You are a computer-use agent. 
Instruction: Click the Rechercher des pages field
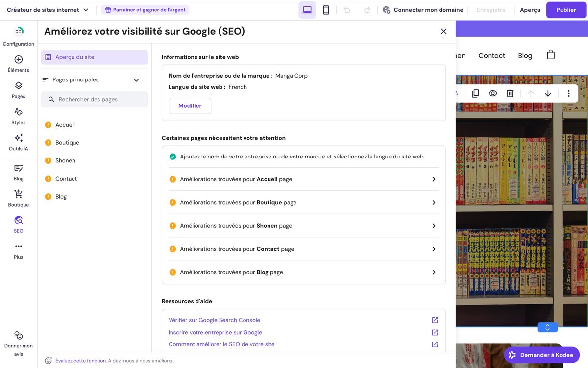click(x=95, y=99)
